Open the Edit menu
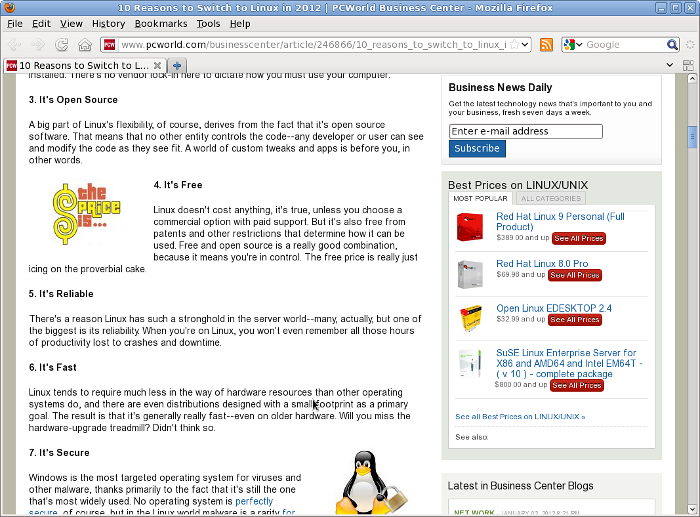Screen dimensions: 700x517 41,24
